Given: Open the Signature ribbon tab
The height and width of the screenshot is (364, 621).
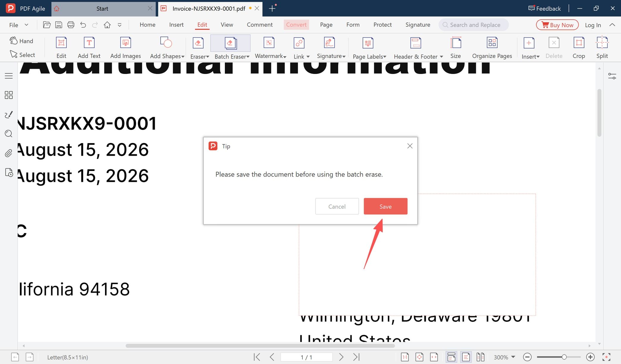Looking at the screenshot, I should [x=418, y=25].
